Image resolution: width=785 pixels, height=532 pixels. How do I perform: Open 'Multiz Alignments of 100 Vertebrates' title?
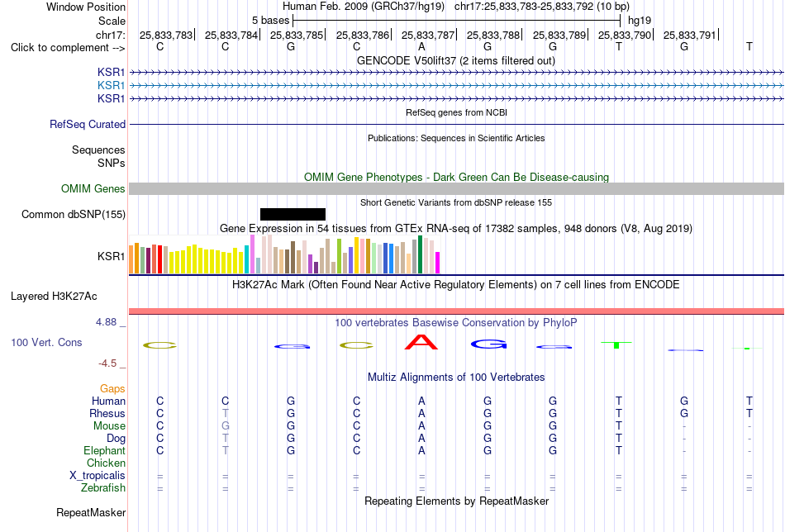(456, 378)
